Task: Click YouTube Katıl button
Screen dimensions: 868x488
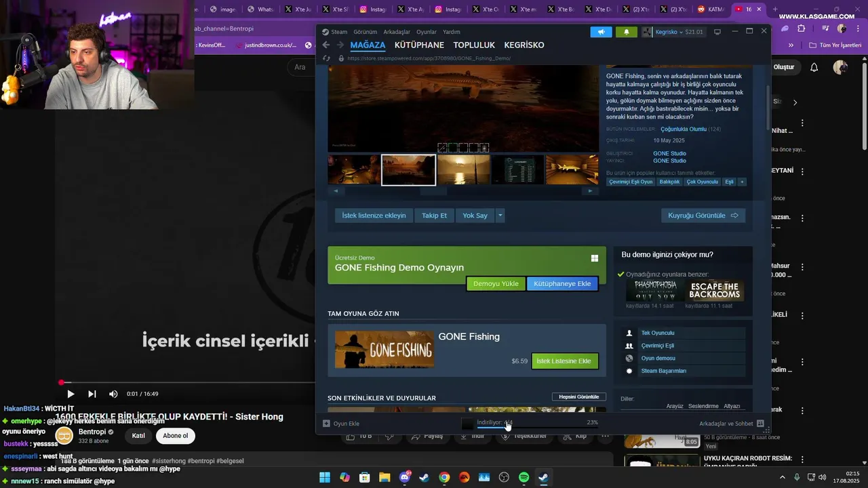Action: [x=138, y=436]
